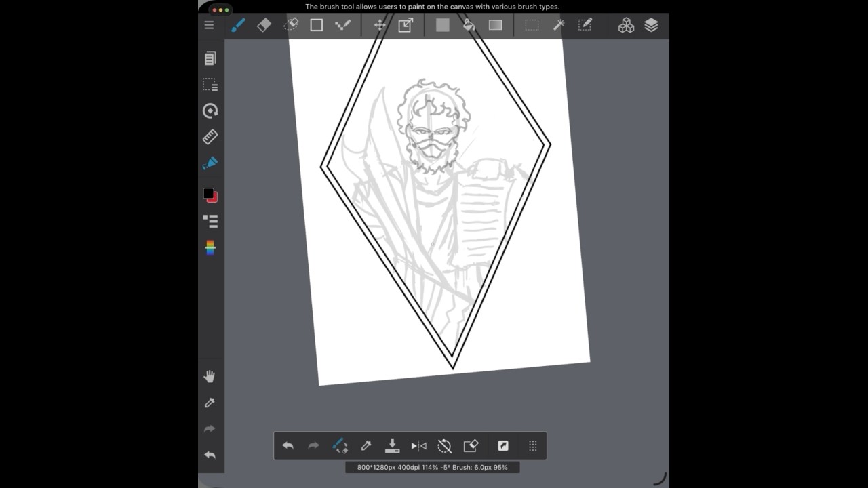This screenshot has height=488, width=868.
Task: Open the selection menu in left sidebar
Action: pos(210,85)
